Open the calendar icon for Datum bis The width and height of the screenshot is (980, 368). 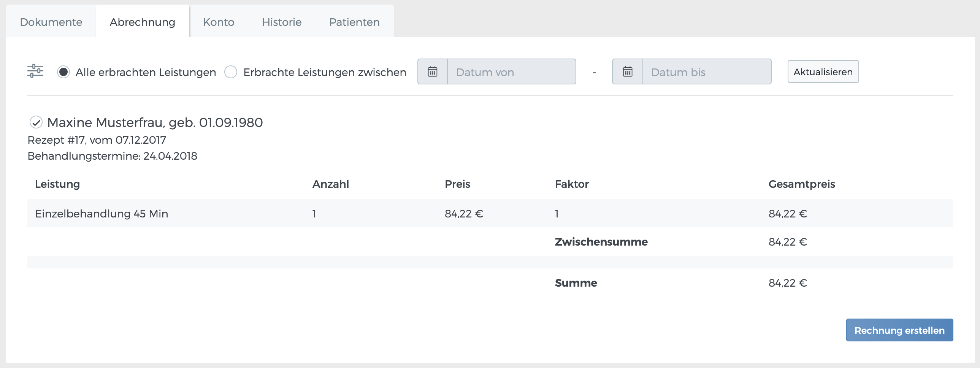click(x=627, y=71)
